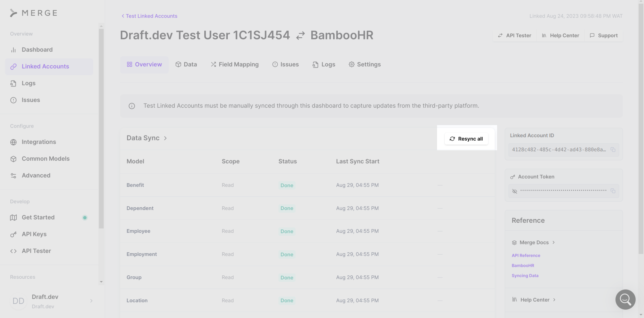Reveal the hidden Account Token

(x=515, y=191)
